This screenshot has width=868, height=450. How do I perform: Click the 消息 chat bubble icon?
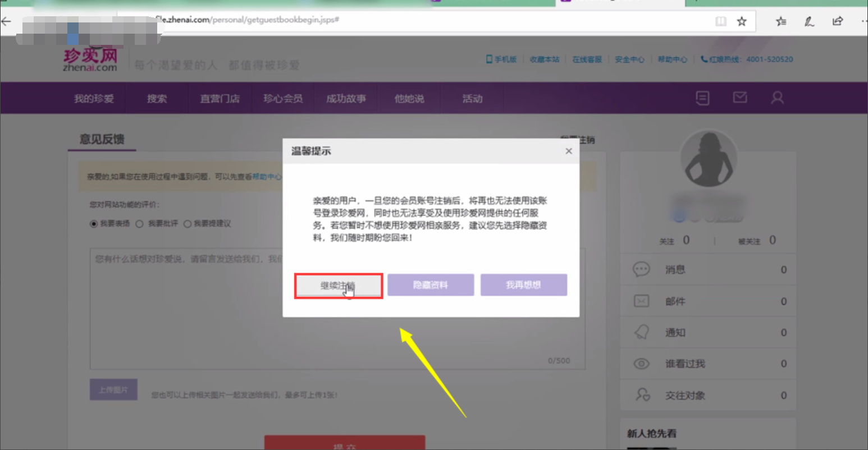[641, 270]
